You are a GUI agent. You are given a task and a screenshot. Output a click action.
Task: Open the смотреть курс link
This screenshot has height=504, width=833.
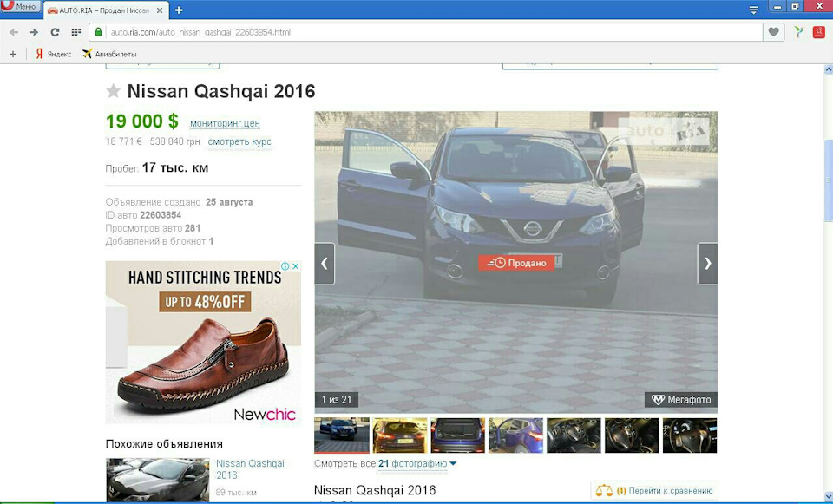[x=239, y=141]
